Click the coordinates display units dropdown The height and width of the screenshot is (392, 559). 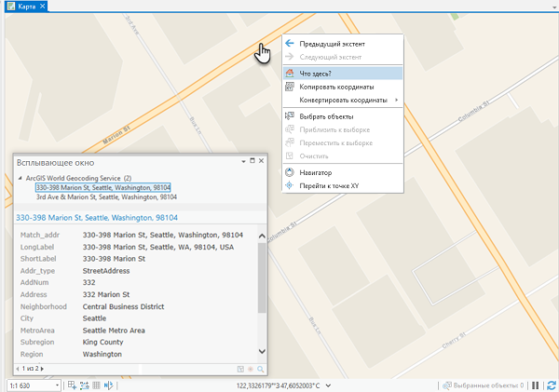pos(327,385)
